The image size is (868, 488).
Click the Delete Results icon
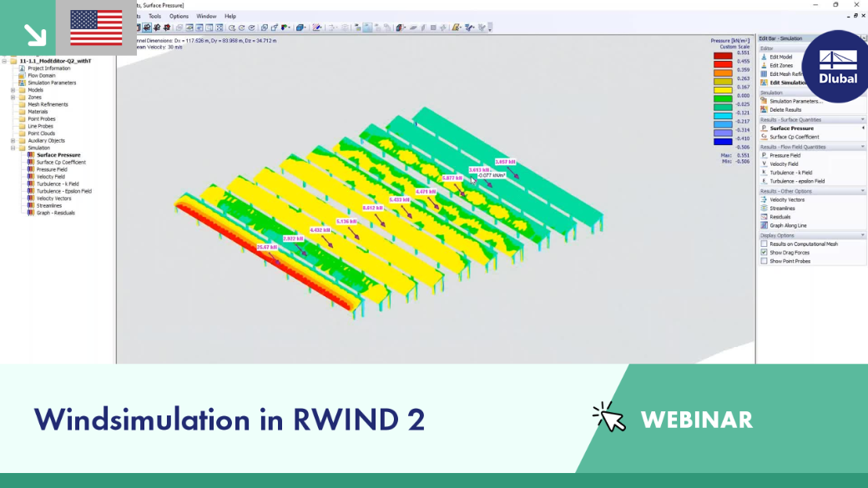click(764, 109)
